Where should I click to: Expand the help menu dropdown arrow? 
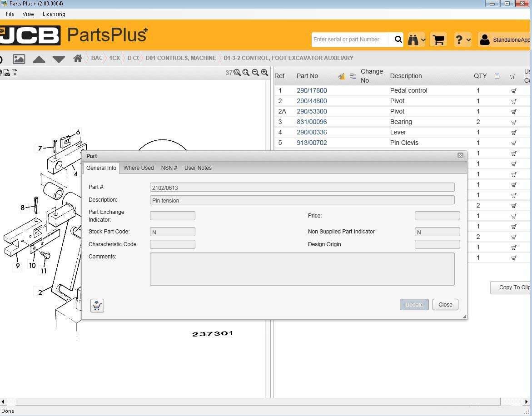[x=468, y=40]
